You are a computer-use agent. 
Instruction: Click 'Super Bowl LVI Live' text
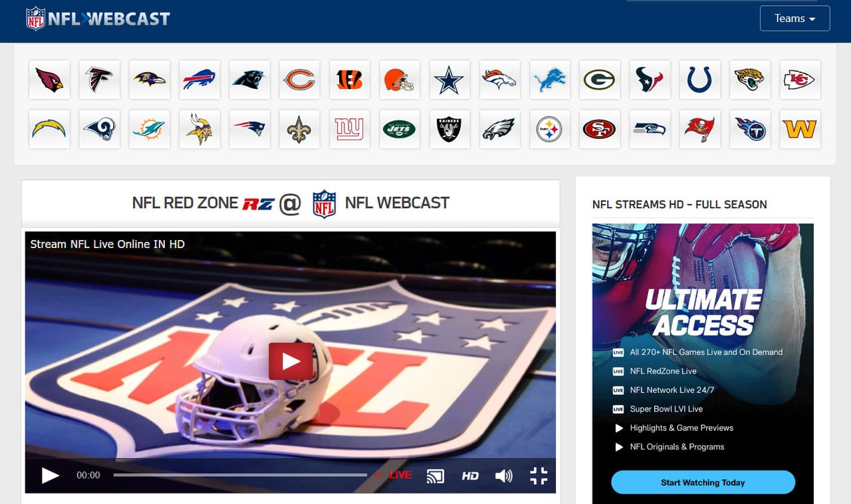pyautogui.click(x=666, y=409)
